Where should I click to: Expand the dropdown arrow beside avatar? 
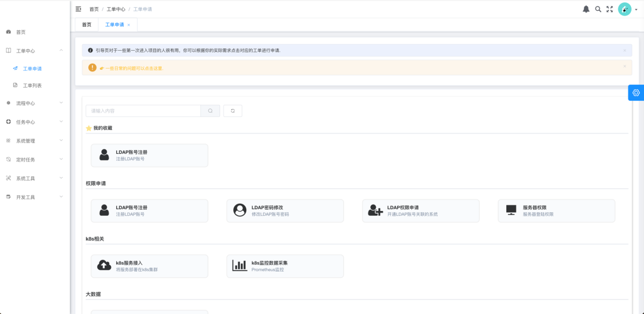(636, 10)
